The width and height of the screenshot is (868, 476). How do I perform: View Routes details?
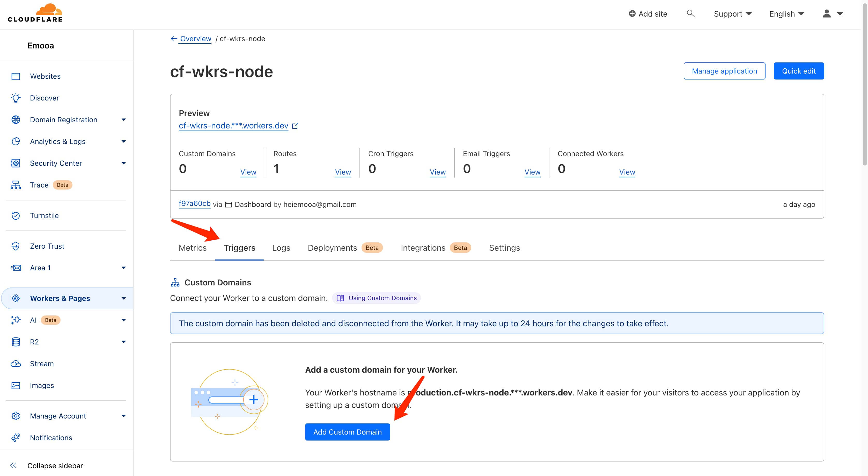(343, 172)
